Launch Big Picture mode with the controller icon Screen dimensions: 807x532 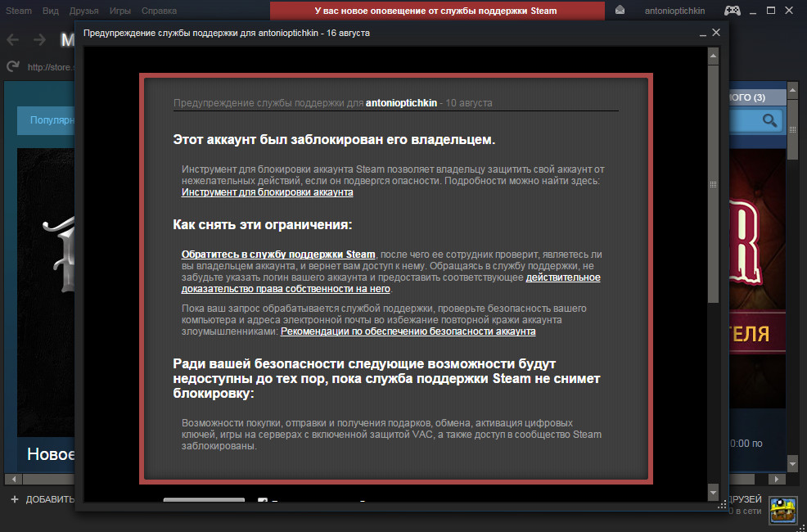(733, 10)
